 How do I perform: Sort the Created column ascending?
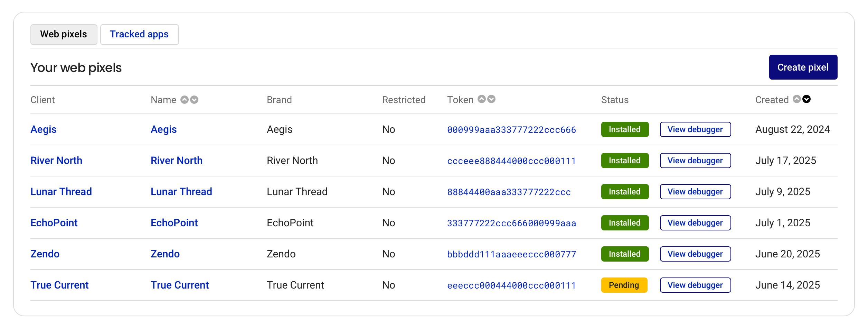796,99
